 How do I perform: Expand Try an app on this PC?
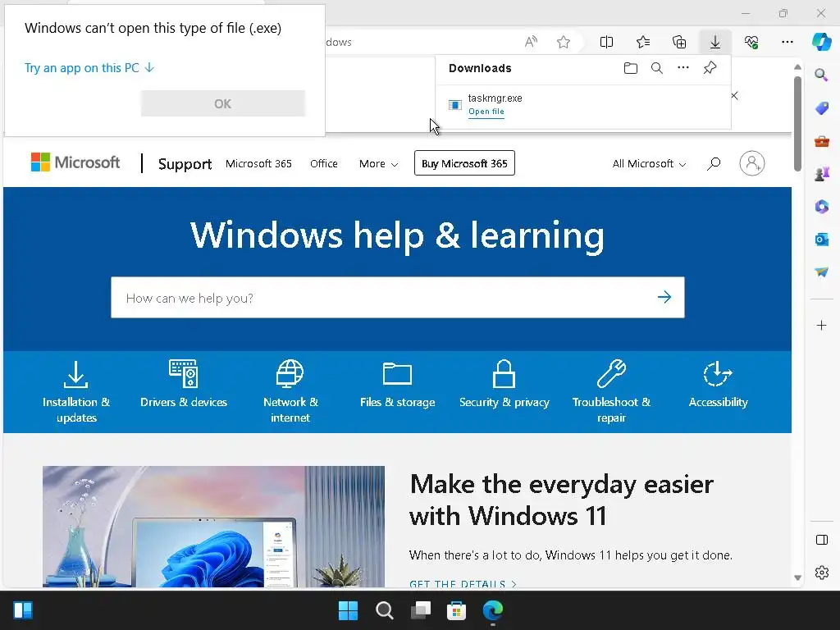click(x=89, y=68)
